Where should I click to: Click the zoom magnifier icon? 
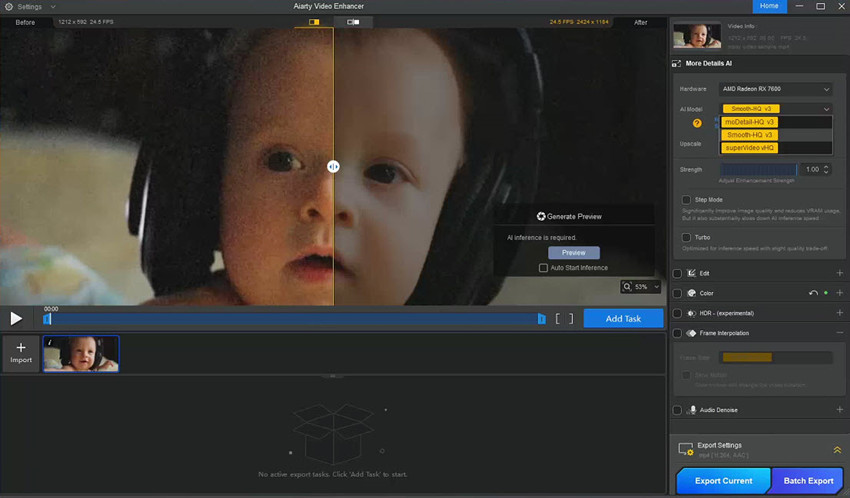[627, 286]
